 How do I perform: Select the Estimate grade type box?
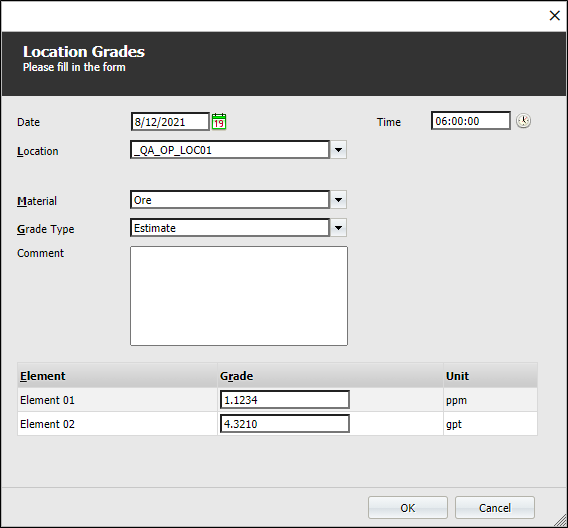(230, 228)
